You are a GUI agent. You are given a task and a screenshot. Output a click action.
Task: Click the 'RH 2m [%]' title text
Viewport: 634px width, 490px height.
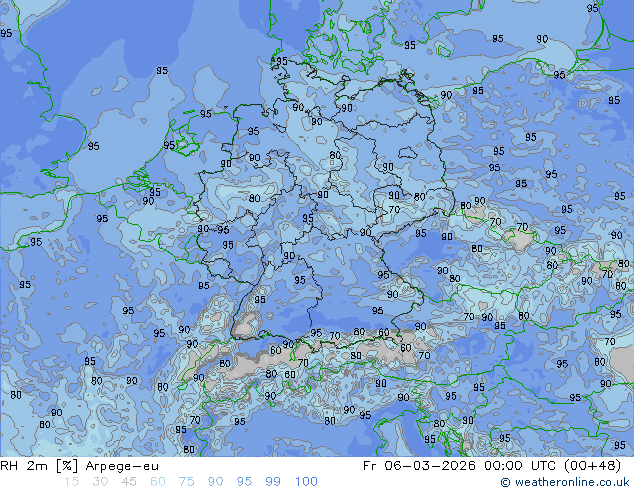pos(39,466)
